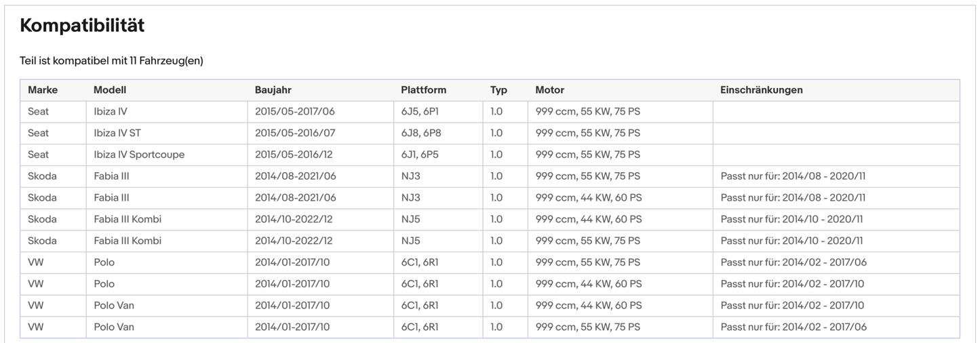Click the Ibiza IV Sportcoupe model cell
The image size is (980, 343).
click(x=139, y=155)
